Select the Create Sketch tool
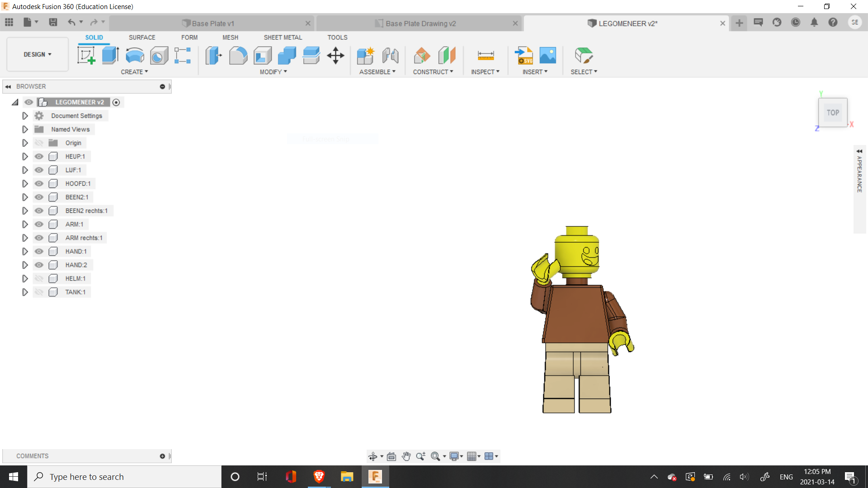This screenshot has height=488, width=868. click(x=86, y=55)
